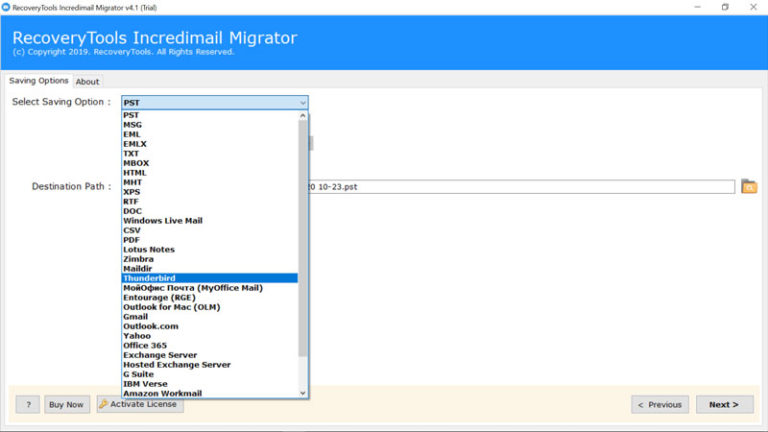Open the Saving Options tab
Image resolution: width=768 pixels, height=432 pixels.
pos(39,81)
